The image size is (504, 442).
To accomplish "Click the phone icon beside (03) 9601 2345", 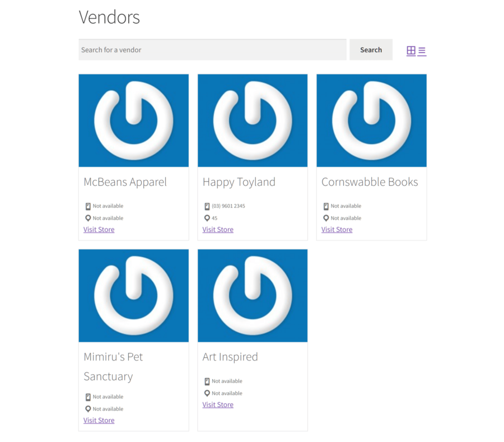I will [x=207, y=206].
